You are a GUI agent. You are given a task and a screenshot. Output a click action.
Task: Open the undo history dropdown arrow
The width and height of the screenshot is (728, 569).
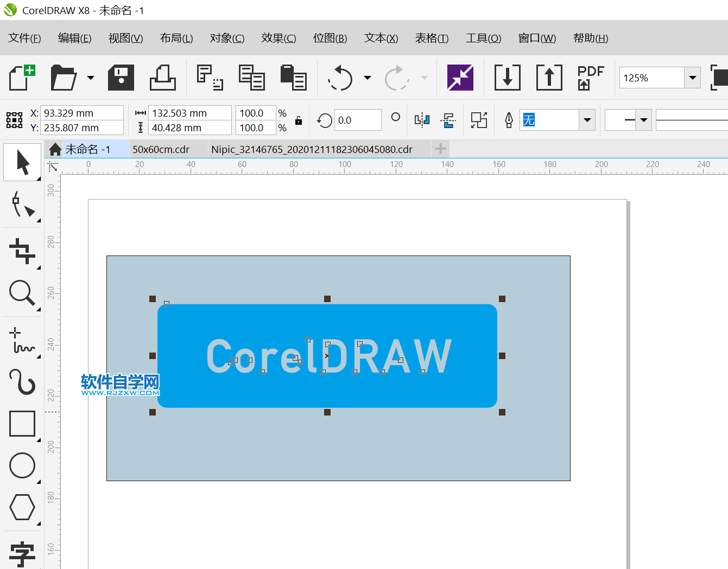[x=368, y=78]
